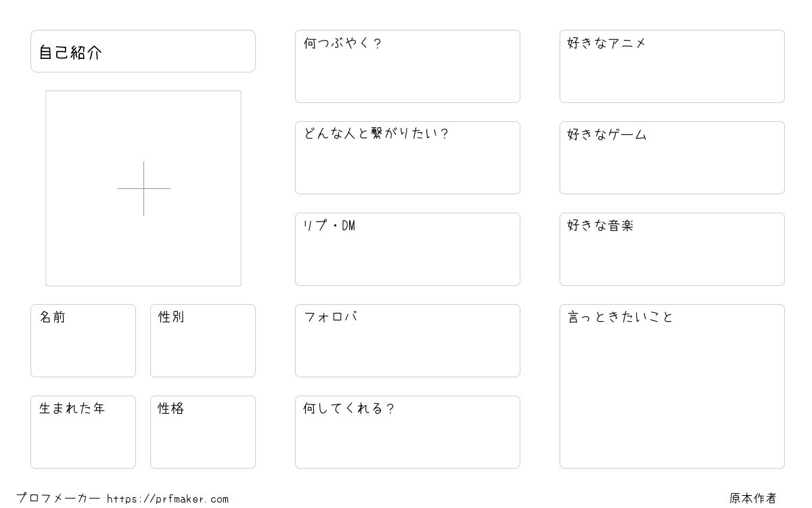Viewport: 812px width, 508px height.
Task: Click the plus icon in image placeholder
Action: point(143,188)
